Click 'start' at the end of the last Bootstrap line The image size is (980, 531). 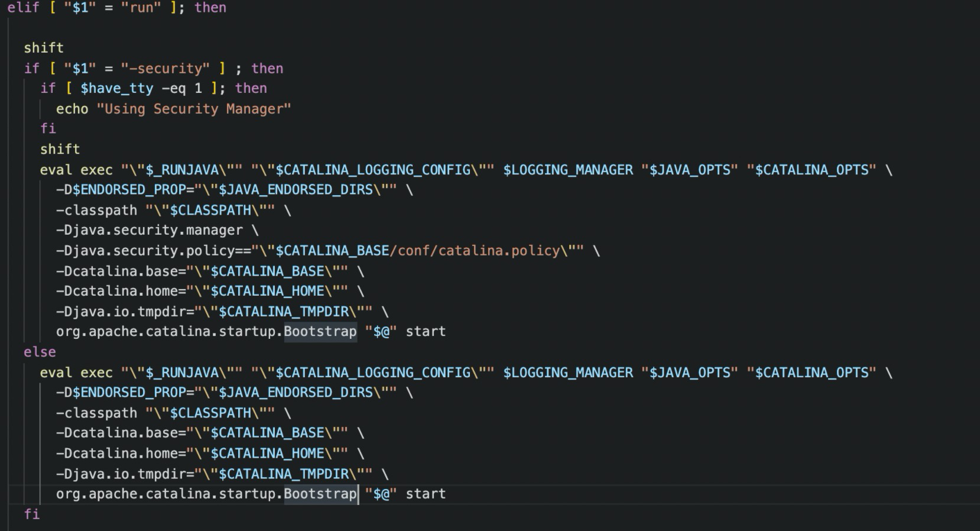pyautogui.click(x=426, y=494)
